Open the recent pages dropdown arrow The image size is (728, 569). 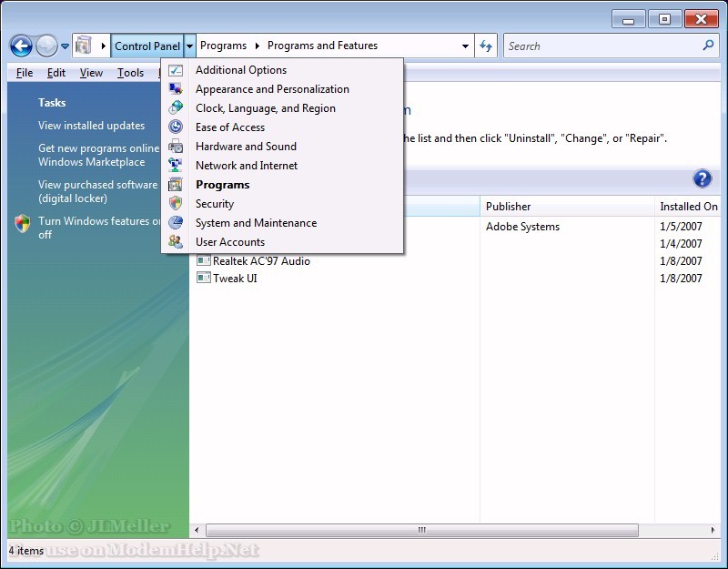click(65, 46)
